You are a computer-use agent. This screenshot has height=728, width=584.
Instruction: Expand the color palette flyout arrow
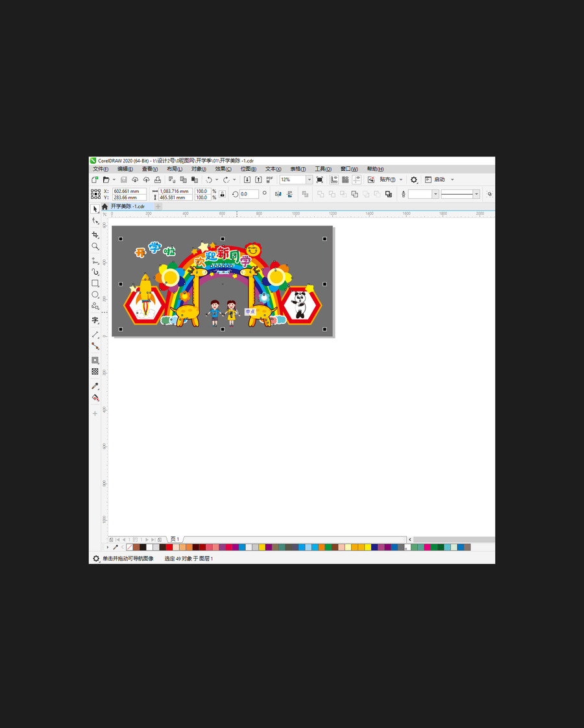(x=108, y=547)
